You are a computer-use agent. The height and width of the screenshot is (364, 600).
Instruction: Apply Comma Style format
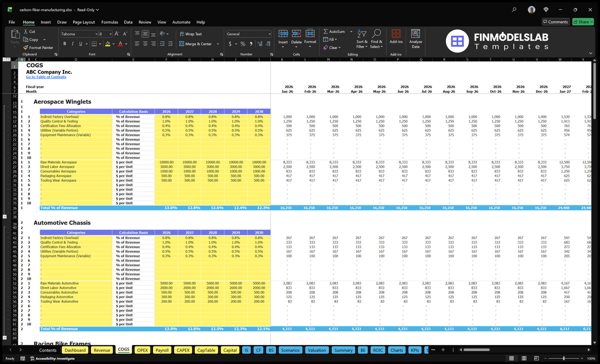tap(251, 44)
